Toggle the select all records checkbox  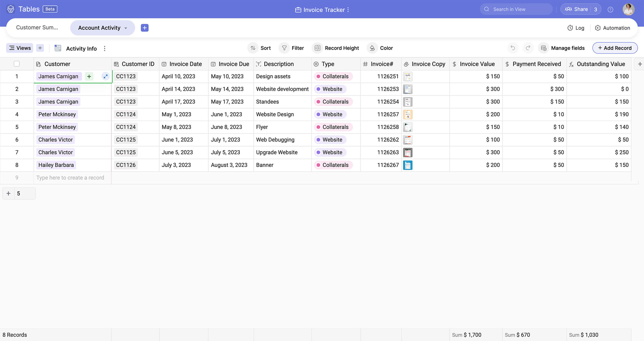pyautogui.click(x=17, y=64)
